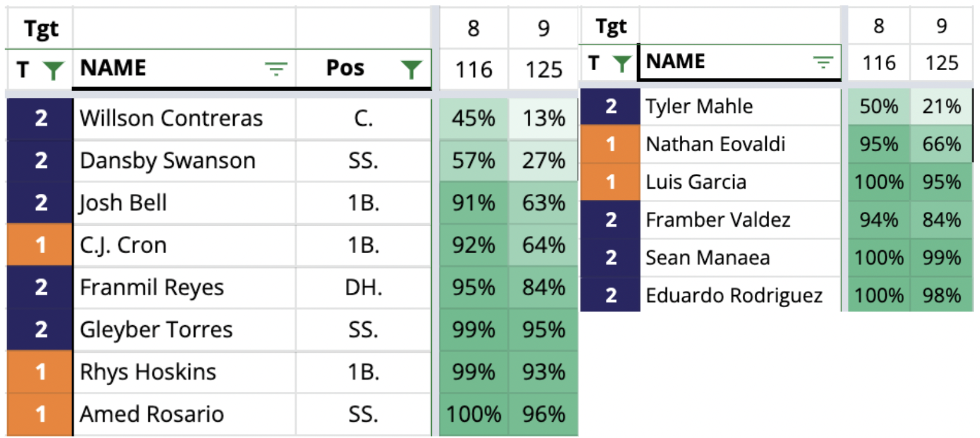Open the NAME column filter in left table
This screenshot has width=980, height=438.
276,70
